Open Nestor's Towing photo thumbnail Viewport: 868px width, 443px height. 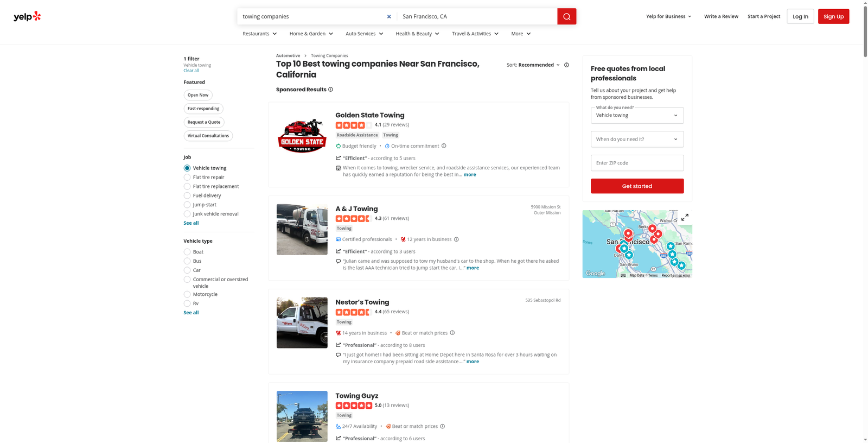302,322
